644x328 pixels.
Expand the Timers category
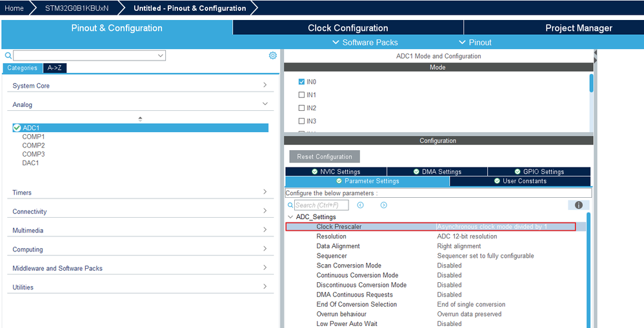[x=265, y=191]
